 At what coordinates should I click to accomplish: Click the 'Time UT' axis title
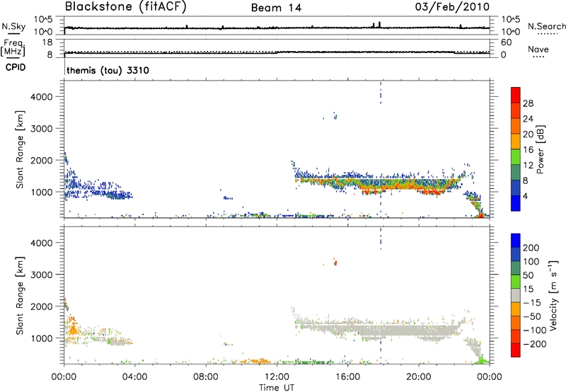tap(277, 387)
